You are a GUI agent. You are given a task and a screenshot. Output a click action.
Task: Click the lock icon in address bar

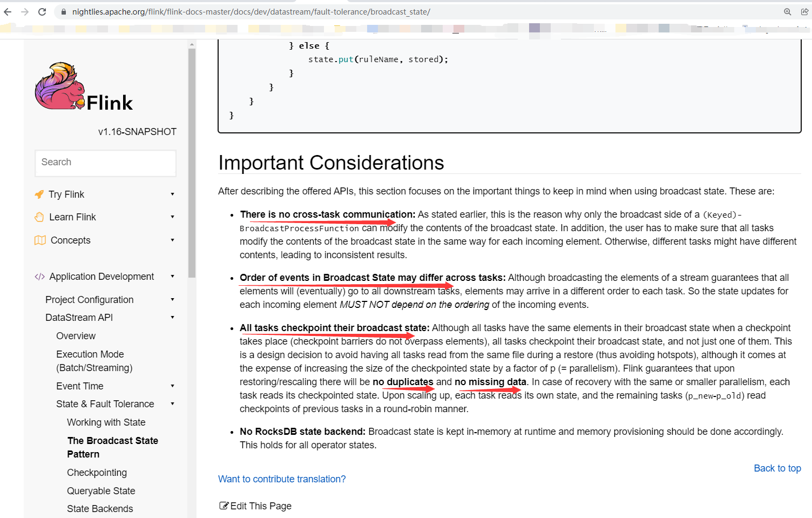coord(64,12)
